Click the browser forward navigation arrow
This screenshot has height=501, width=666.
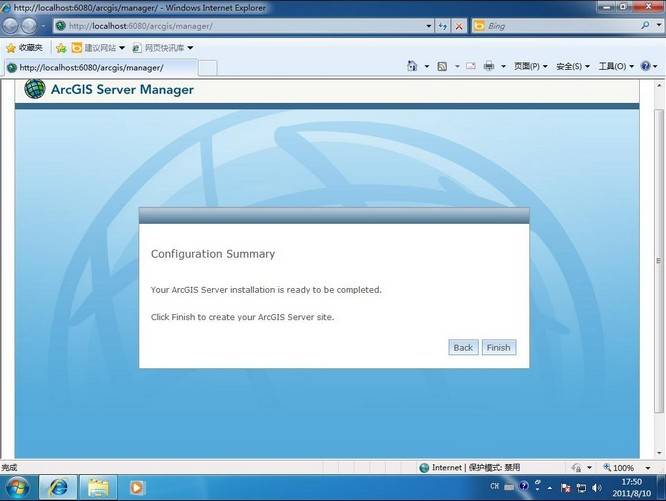[x=29, y=26]
